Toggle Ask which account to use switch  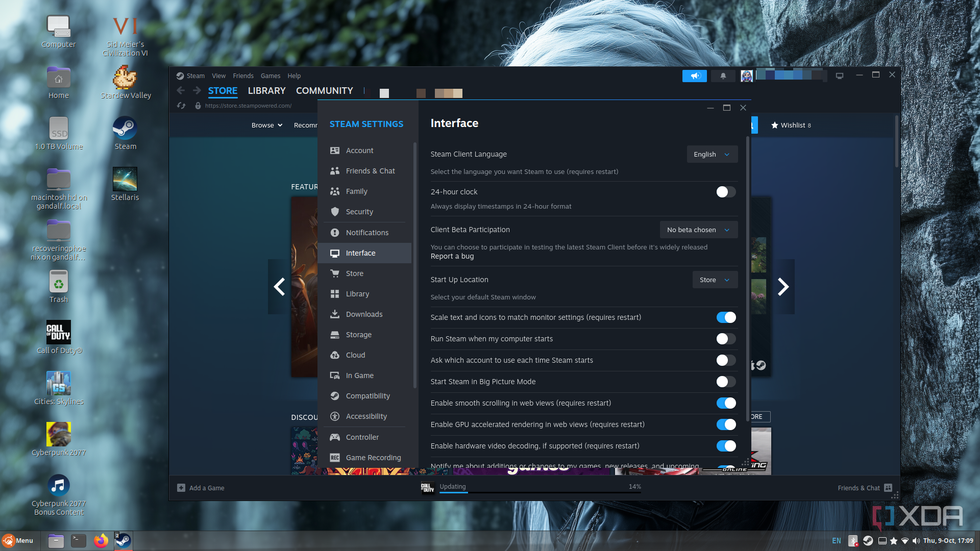[726, 360]
